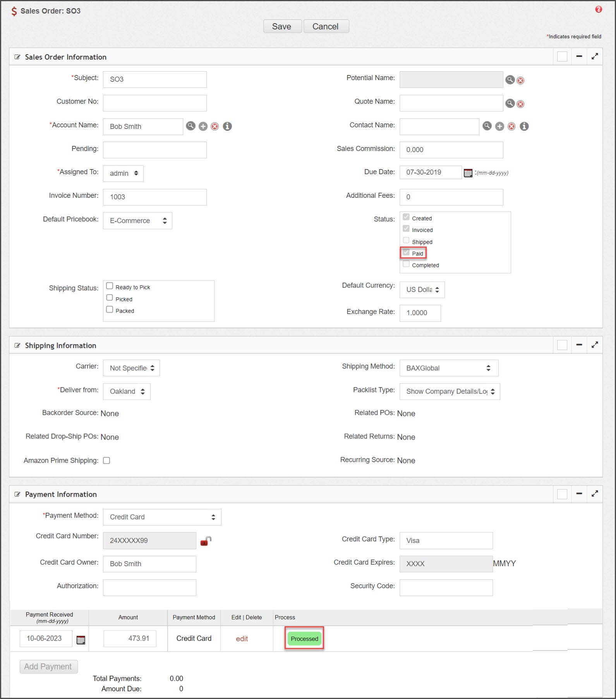Check the Ready to Pick checkbox
The image size is (616, 699).
coord(110,286)
